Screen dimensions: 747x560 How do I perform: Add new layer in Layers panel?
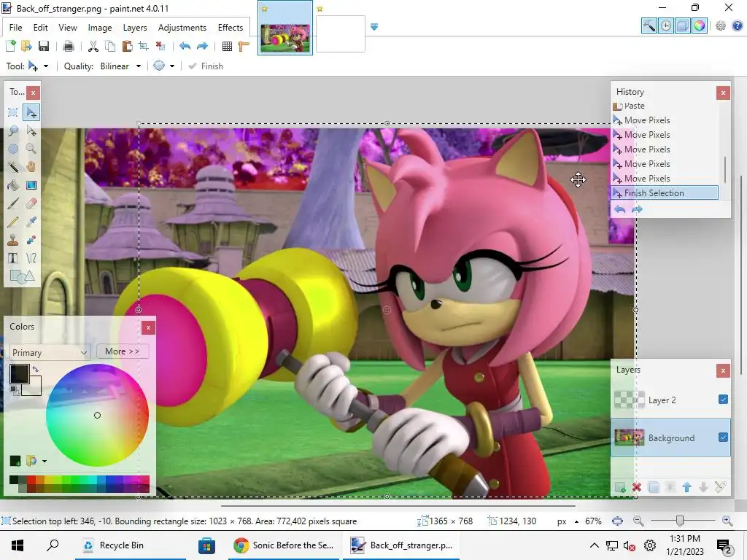coord(620,487)
